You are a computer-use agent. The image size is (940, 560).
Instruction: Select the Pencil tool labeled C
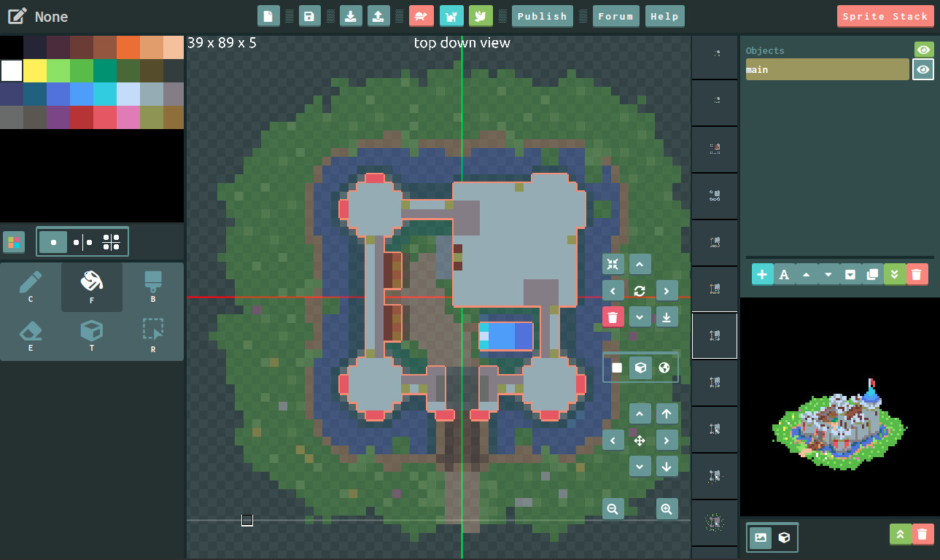pos(31,287)
